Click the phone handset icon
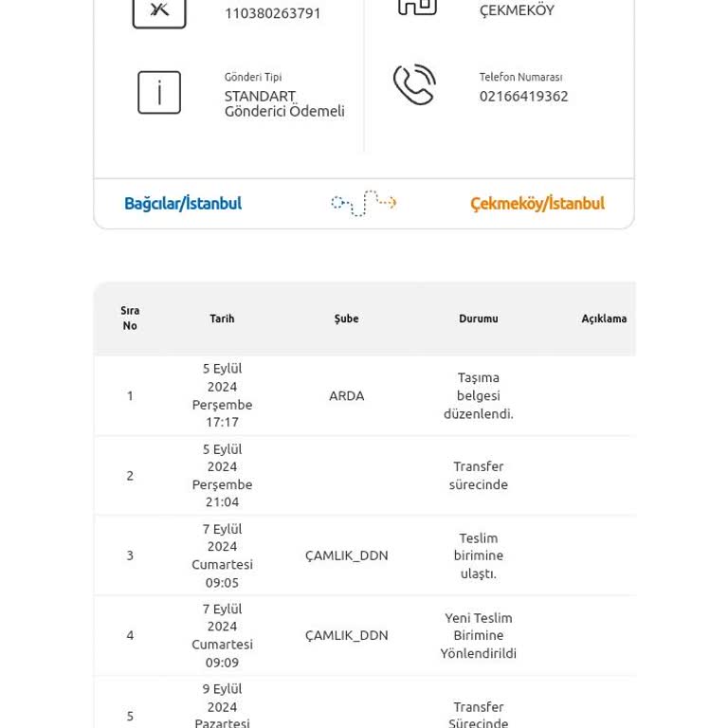Image resolution: width=728 pixels, height=728 pixels. 414,84
